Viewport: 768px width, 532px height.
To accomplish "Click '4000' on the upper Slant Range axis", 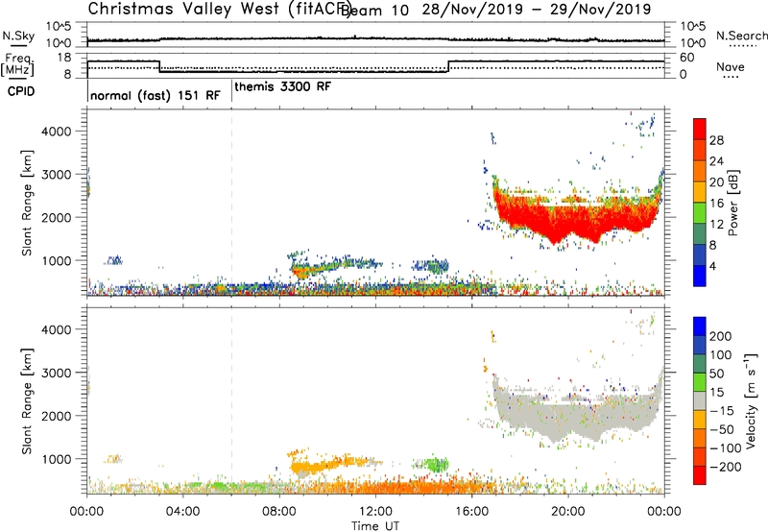I will pyautogui.click(x=56, y=132).
